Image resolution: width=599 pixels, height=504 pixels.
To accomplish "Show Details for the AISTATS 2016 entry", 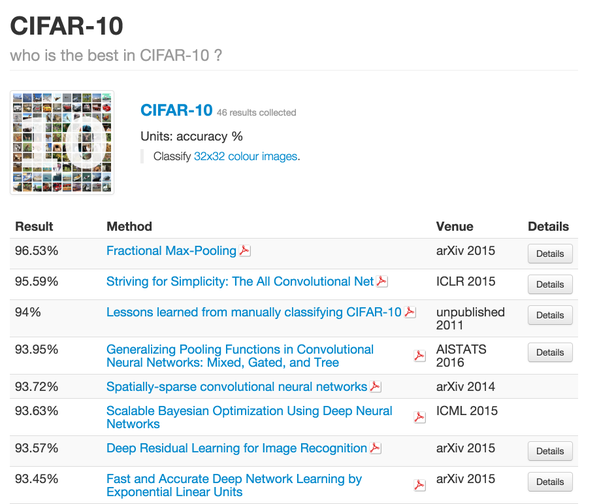I will pyautogui.click(x=550, y=352).
